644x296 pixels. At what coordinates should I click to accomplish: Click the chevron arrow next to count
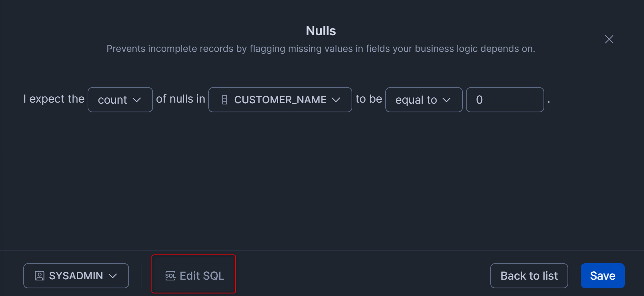click(137, 100)
